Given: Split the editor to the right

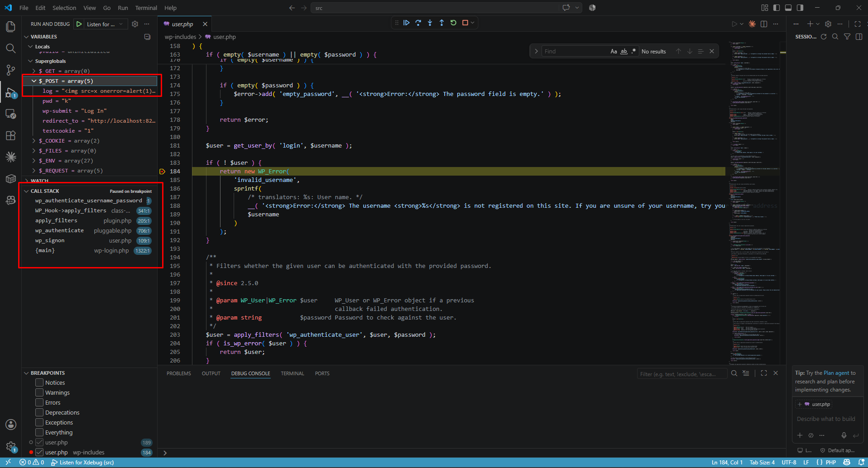Looking at the screenshot, I should pyautogui.click(x=764, y=24).
